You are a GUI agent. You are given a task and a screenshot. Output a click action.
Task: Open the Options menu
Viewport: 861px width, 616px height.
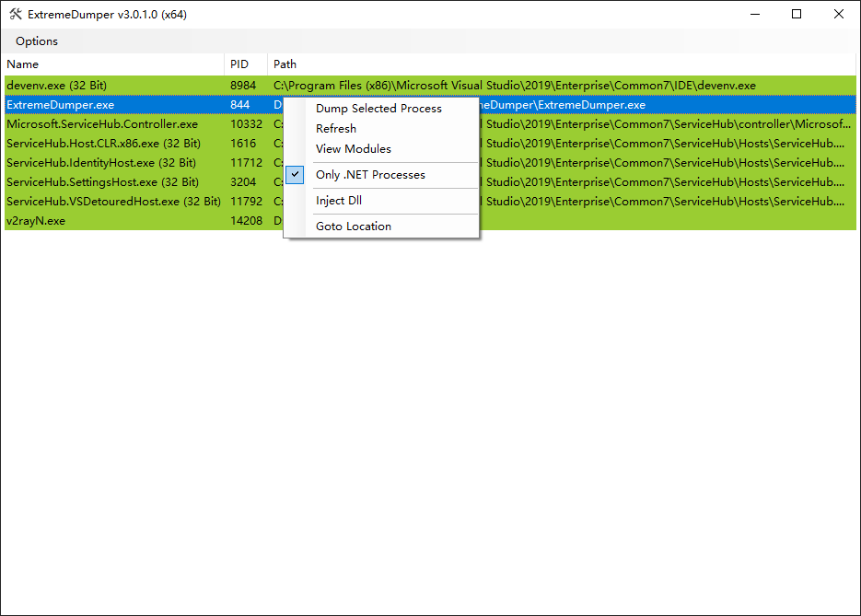tap(37, 41)
